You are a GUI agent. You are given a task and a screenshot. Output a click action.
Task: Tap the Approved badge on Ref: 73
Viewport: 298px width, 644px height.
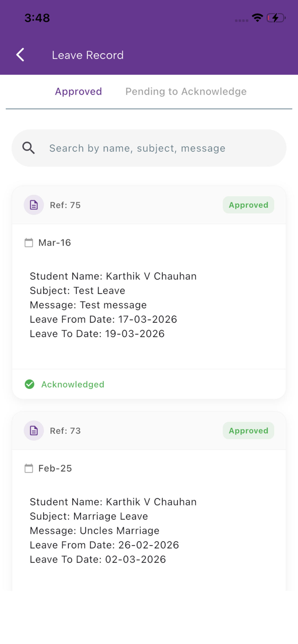[249, 430]
